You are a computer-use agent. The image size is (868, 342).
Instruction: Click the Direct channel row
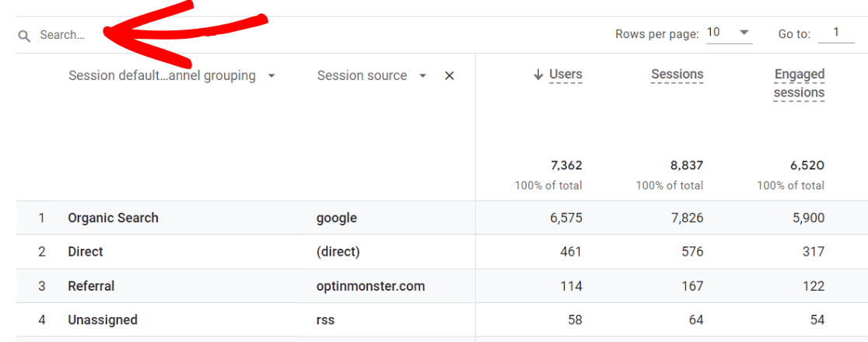tap(86, 252)
